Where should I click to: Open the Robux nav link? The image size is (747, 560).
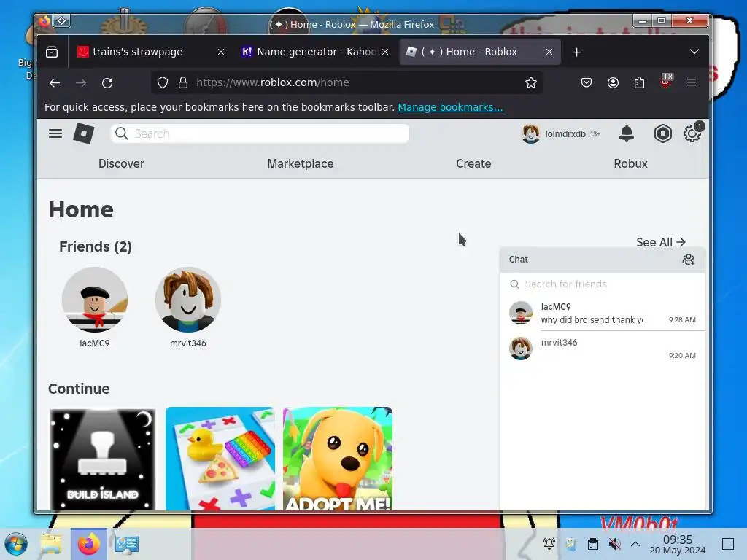click(630, 163)
